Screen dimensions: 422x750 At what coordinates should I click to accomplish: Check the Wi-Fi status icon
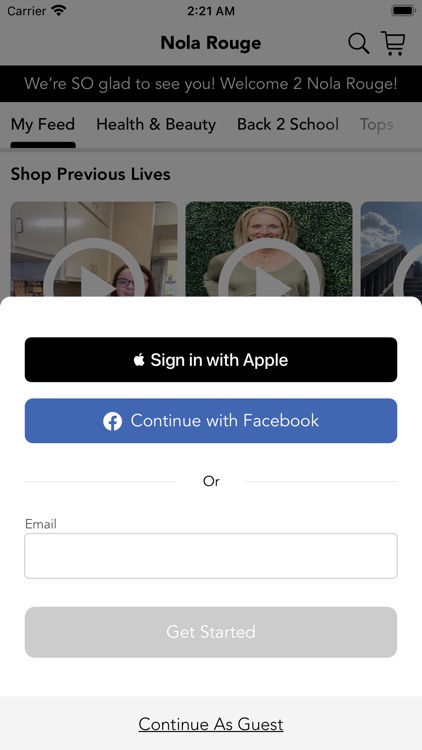[x=59, y=11]
